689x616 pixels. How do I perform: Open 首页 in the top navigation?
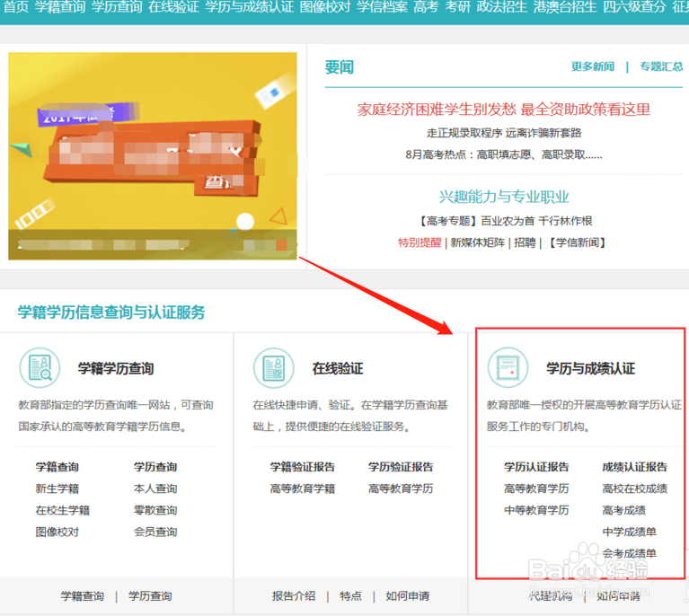(x=16, y=7)
